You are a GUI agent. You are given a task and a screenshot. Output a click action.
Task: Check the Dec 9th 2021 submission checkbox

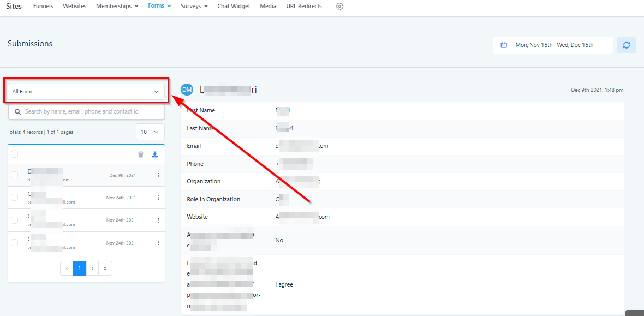15,175
